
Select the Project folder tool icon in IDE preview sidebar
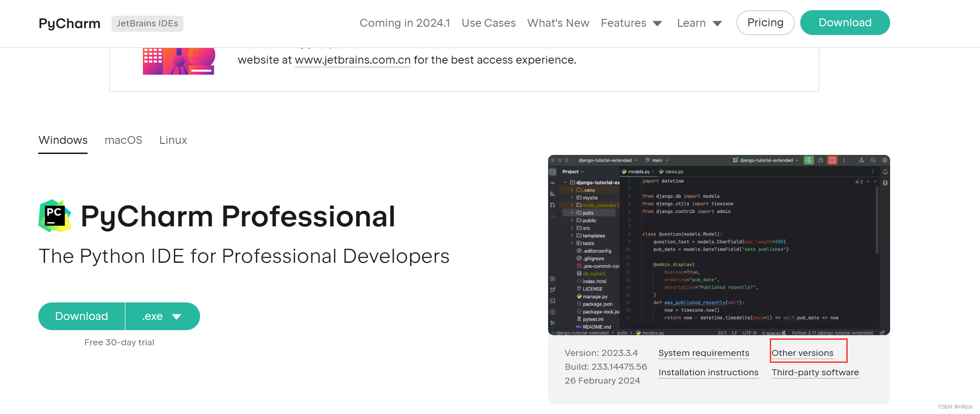[x=553, y=172]
